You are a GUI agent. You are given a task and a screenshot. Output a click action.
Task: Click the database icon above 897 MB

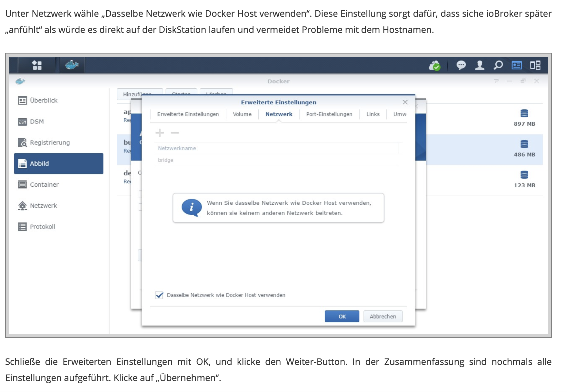point(524,113)
